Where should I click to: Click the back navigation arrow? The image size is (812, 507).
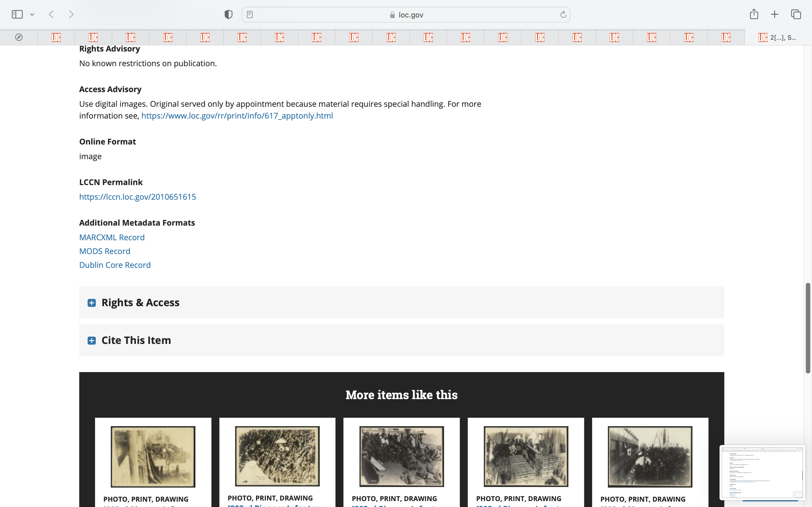pyautogui.click(x=51, y=14)
